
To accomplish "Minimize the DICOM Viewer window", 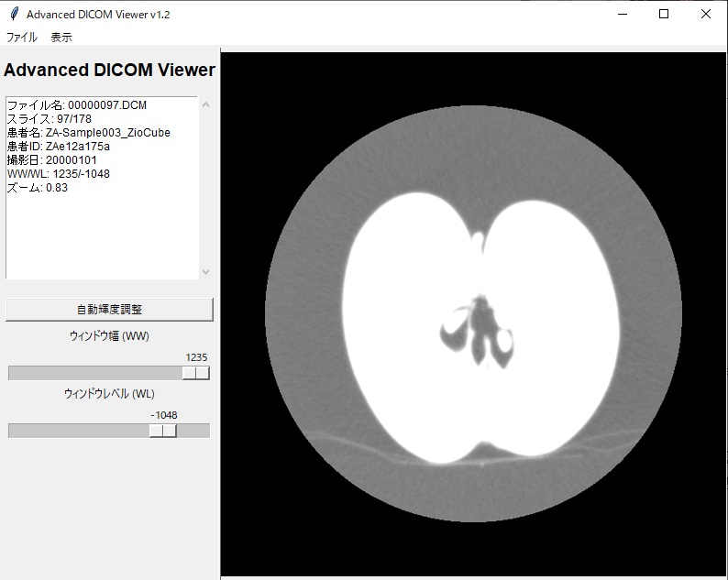I will coord(623,14).
